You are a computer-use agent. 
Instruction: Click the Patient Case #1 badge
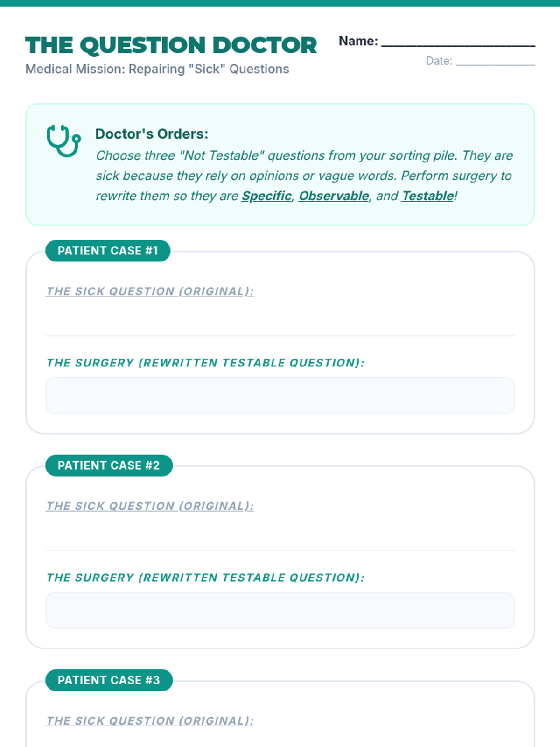tap(108, 251)
